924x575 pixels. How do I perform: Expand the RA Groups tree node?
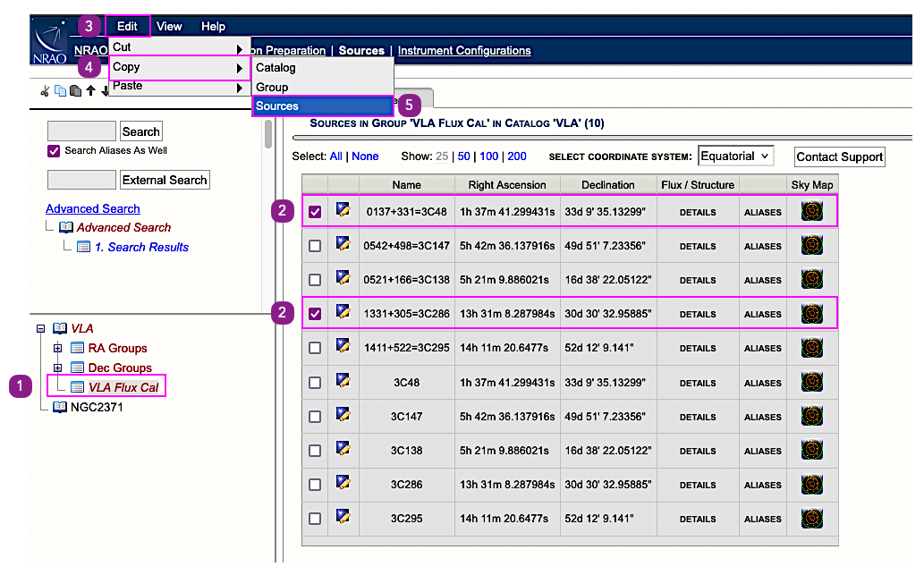coord(58,348)
